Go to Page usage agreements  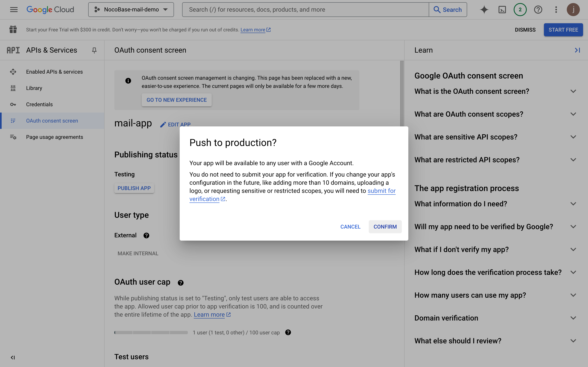tap(55, 137)
